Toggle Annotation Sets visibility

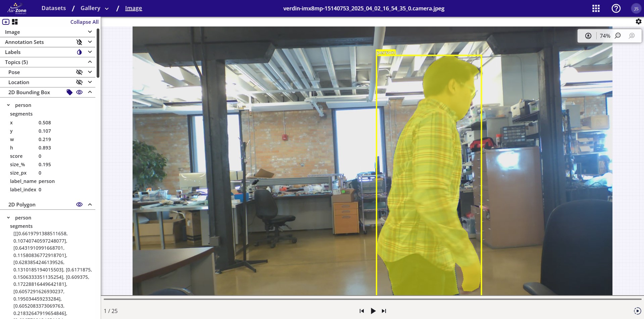click(79, 42)
